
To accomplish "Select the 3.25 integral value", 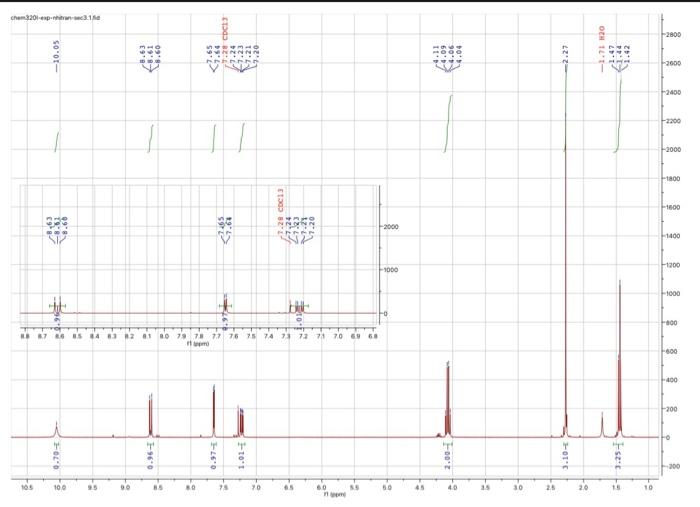I will tap(618, 460).
